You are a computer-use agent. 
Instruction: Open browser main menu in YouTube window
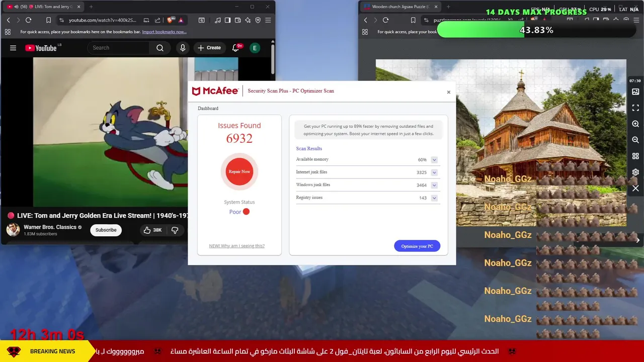tap(268, 20)
